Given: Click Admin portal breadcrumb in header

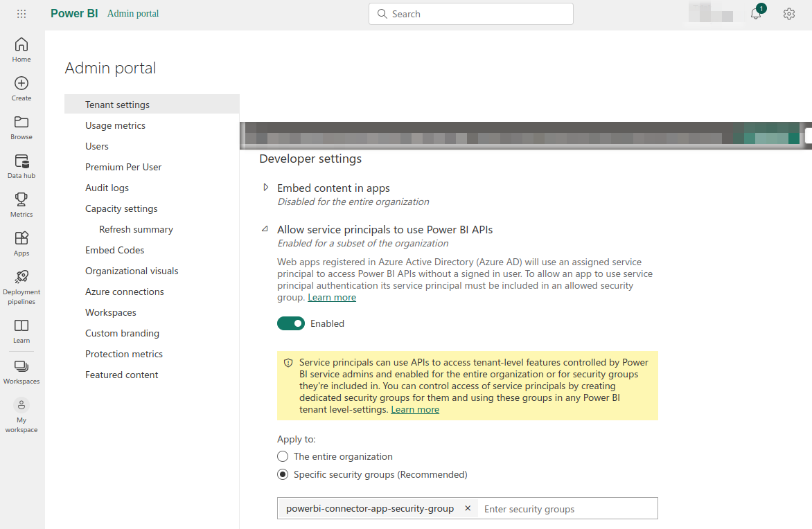Looking at the screenshot, I should point(133,13).
